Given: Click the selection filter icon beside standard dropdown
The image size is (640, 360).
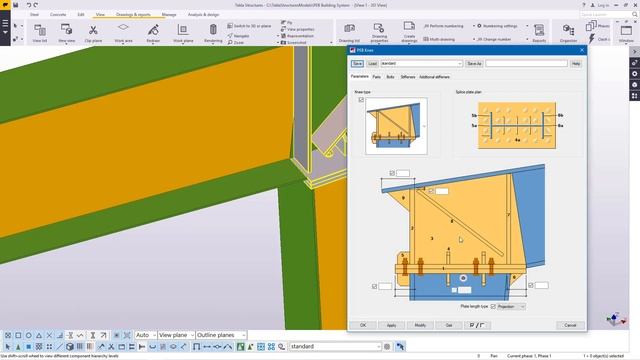Looking at the screenshot, I should pos(387,347).
